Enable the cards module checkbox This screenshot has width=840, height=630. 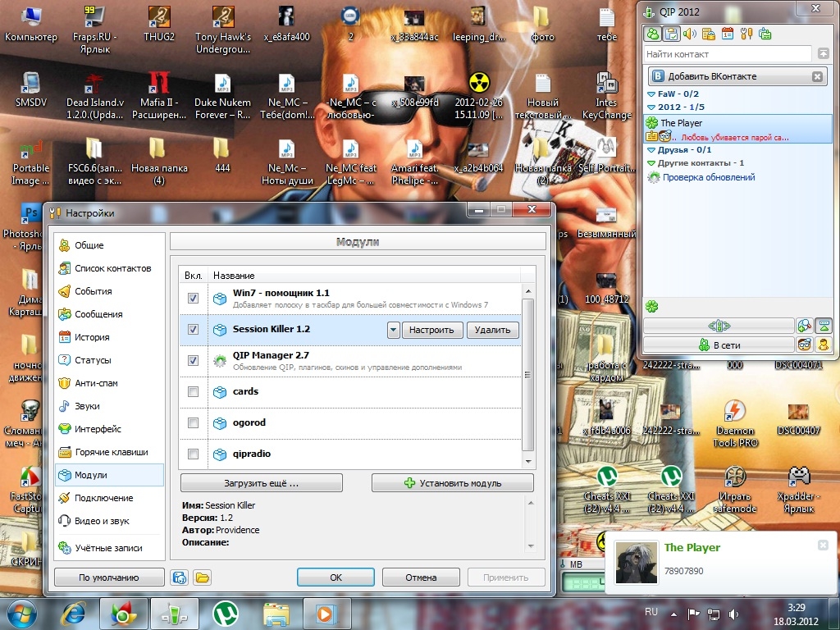click(193, 392)
